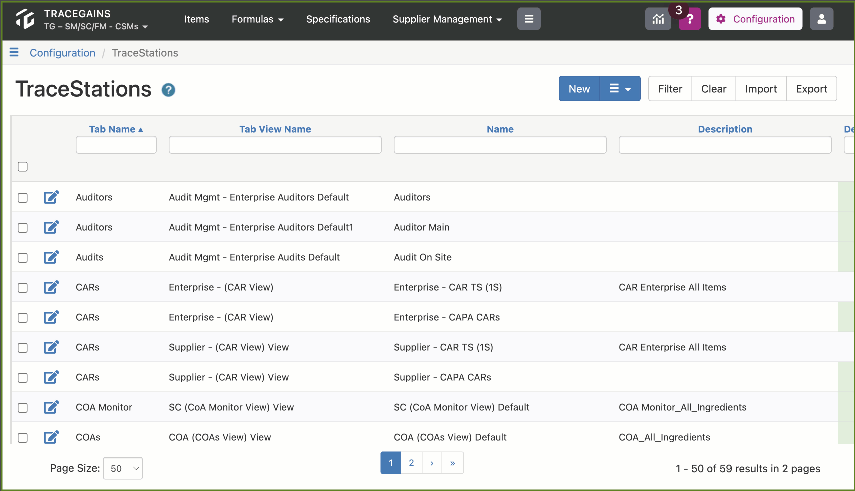Screen dimensions: 855x491
Task: Sort by Tab Name column
Action: point(116,129)
